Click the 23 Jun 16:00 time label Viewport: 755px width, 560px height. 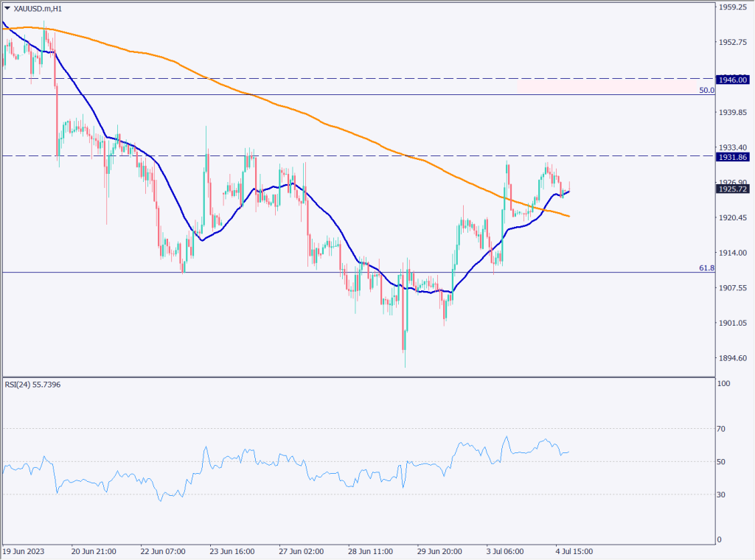pos(231,550)
